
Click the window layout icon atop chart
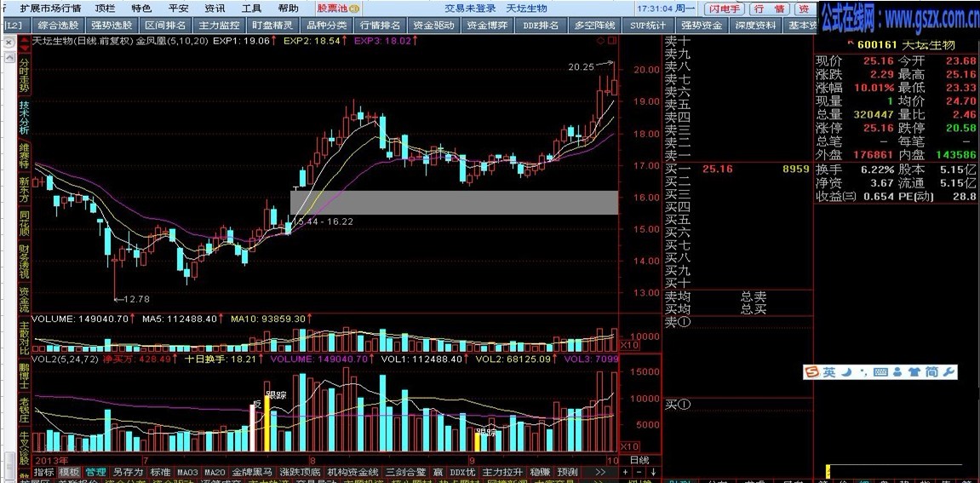coord(611,41)
